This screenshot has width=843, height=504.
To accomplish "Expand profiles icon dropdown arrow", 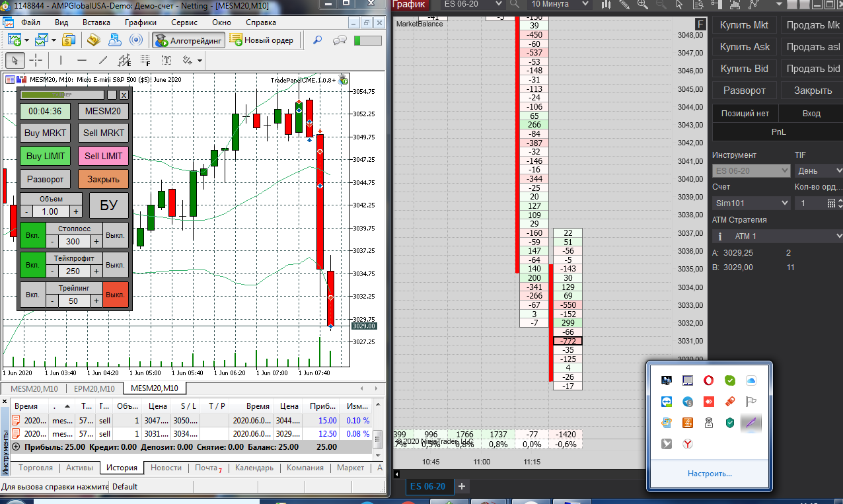I will 53,40.
